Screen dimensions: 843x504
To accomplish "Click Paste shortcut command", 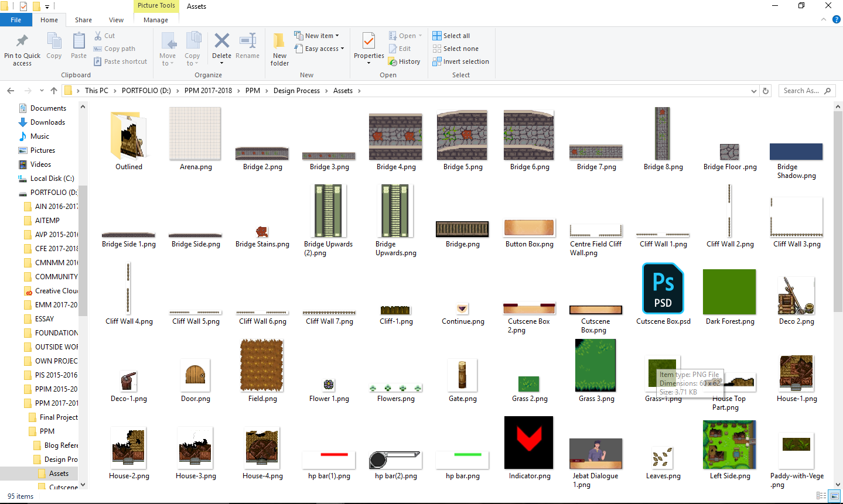I will [x=120, y=61].
